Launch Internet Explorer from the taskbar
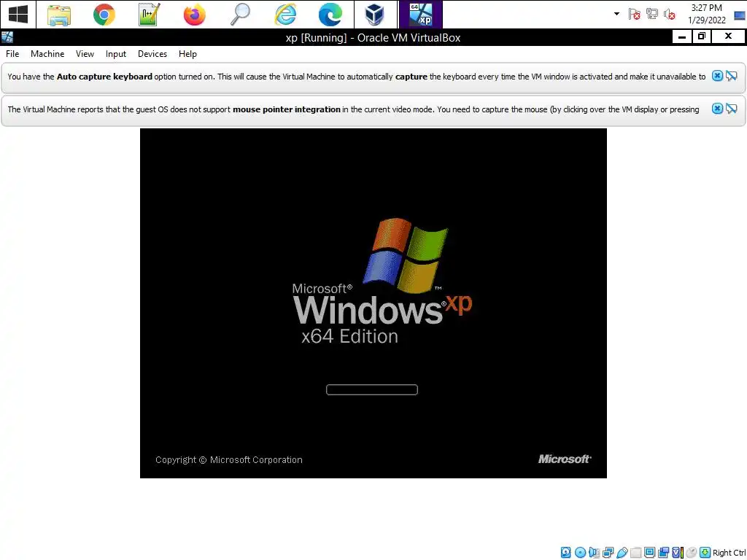This screenshot has height=560, width=747. point(285,15)
